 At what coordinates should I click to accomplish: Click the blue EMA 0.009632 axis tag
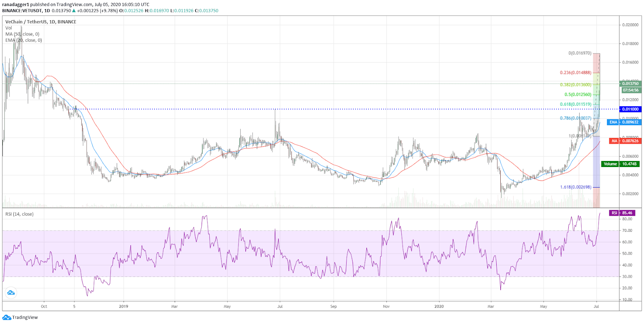pos(624,122)
